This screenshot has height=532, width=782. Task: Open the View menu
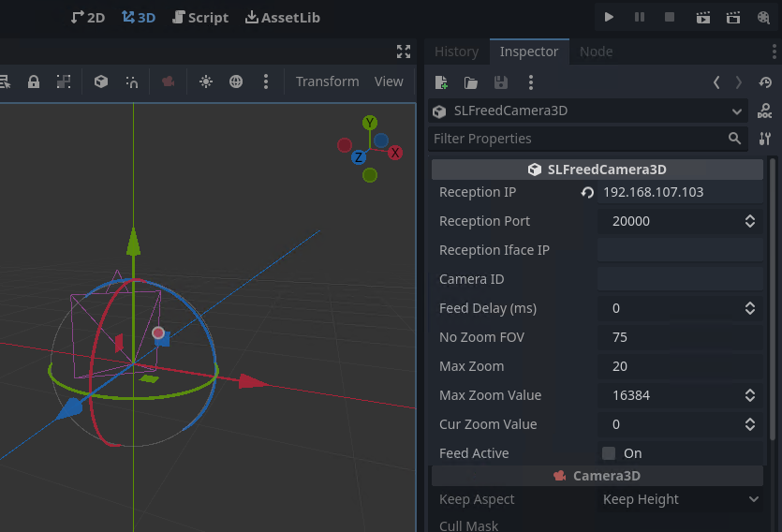[389, 81]
